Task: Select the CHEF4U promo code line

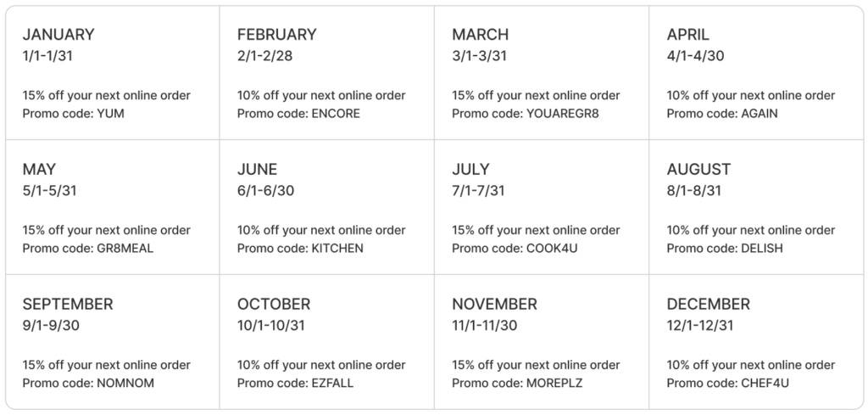Action: (728, 384)
